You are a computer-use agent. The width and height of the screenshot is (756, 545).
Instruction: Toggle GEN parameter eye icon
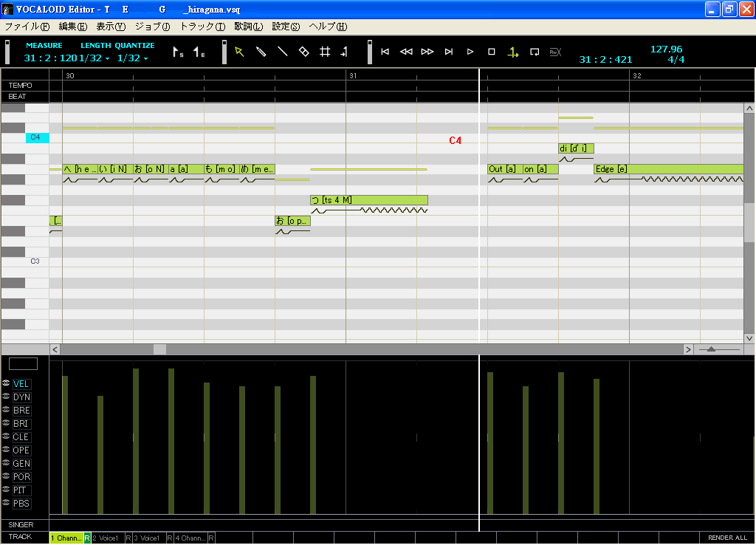[x=6, y=462]
